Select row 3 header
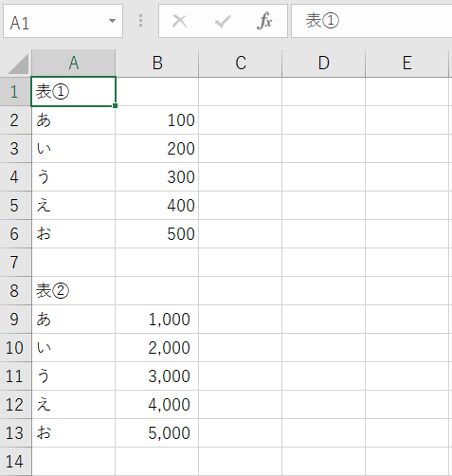452x476 pixels. 15,149
